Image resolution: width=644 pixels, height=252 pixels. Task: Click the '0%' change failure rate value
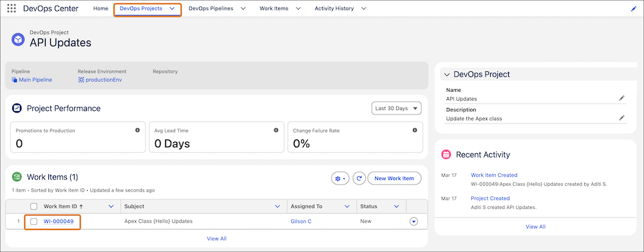click(301, 143)
